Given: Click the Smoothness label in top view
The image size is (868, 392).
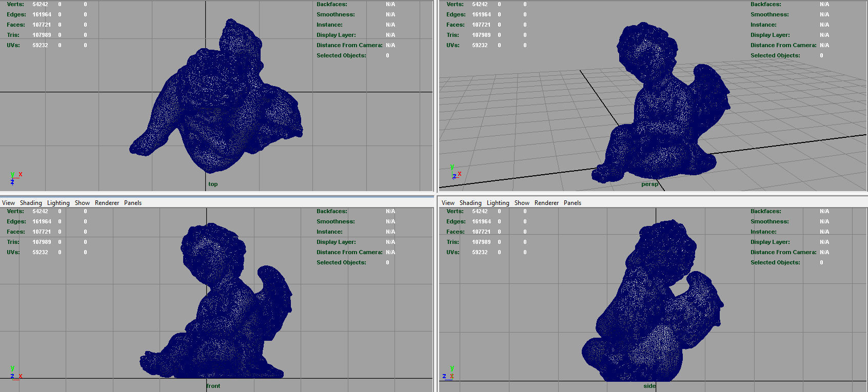Looking at the screenshot, I should pos(335,14).
